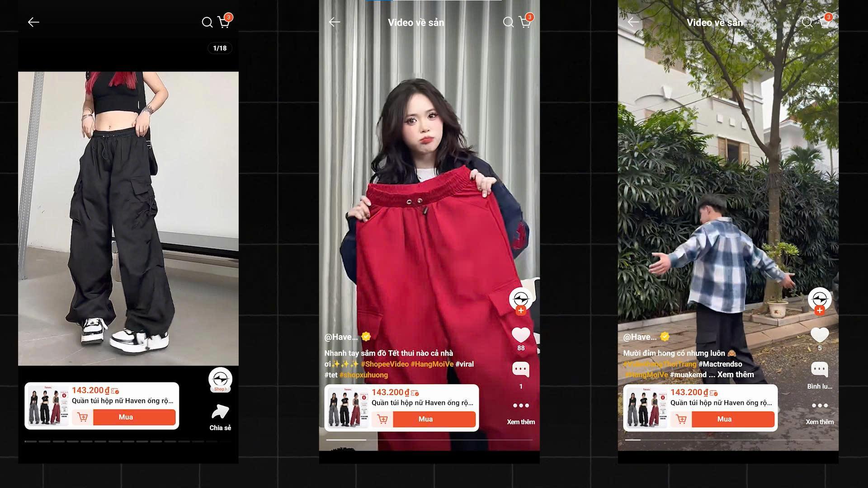Open Bình luận comments on right video
This screenshot has height=488, width=868.
819,370
